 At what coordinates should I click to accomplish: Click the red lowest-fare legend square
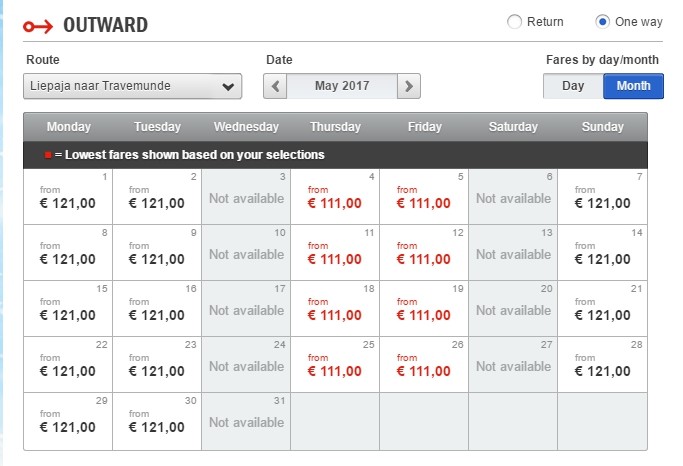[47, 155]
